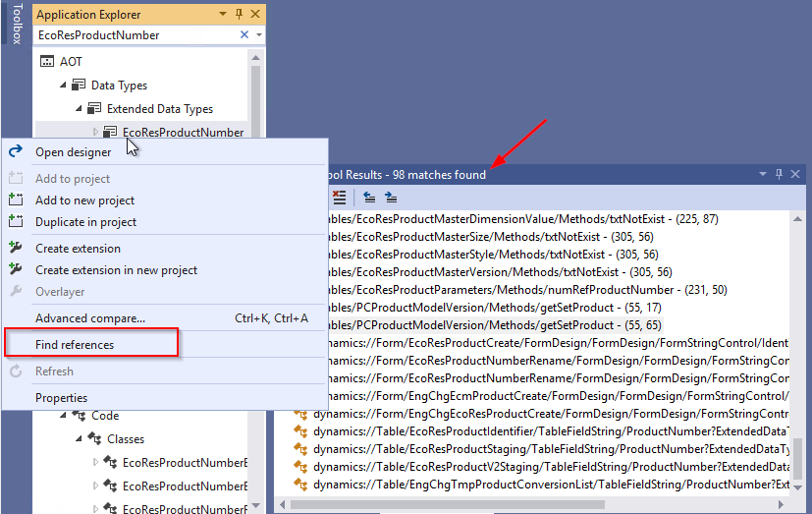Screen dimensions: 812x514
Task: Click the clear all results toolbar icon
Action: [339, 198]
